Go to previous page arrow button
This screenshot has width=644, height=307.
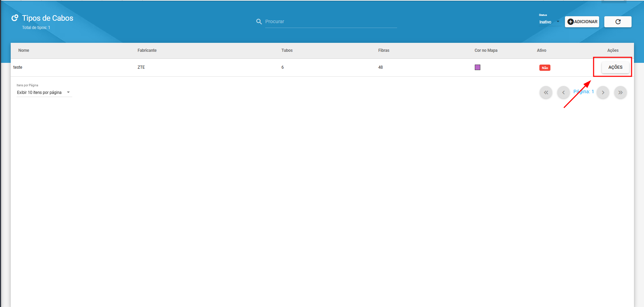pos(563,92)
